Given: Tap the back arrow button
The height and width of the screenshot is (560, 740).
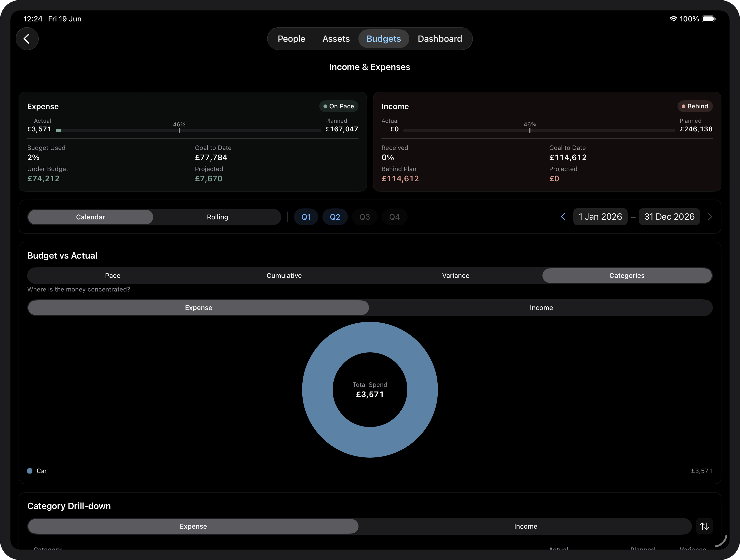Looking at the screenshot, I should click(x=27, y=39).
